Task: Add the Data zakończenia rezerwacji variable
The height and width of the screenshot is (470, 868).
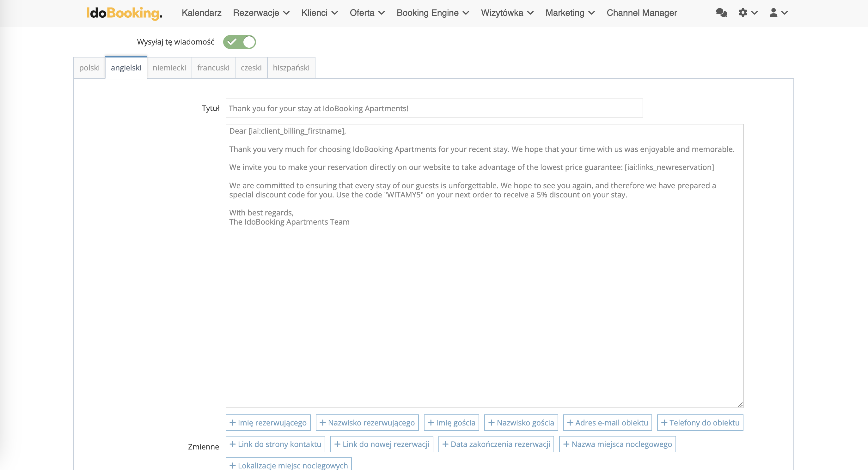Action: coord(496,444)
